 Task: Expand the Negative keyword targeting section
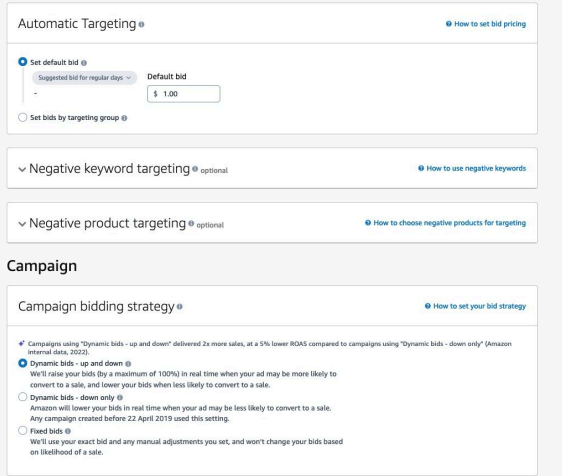[x=22, y=169]
